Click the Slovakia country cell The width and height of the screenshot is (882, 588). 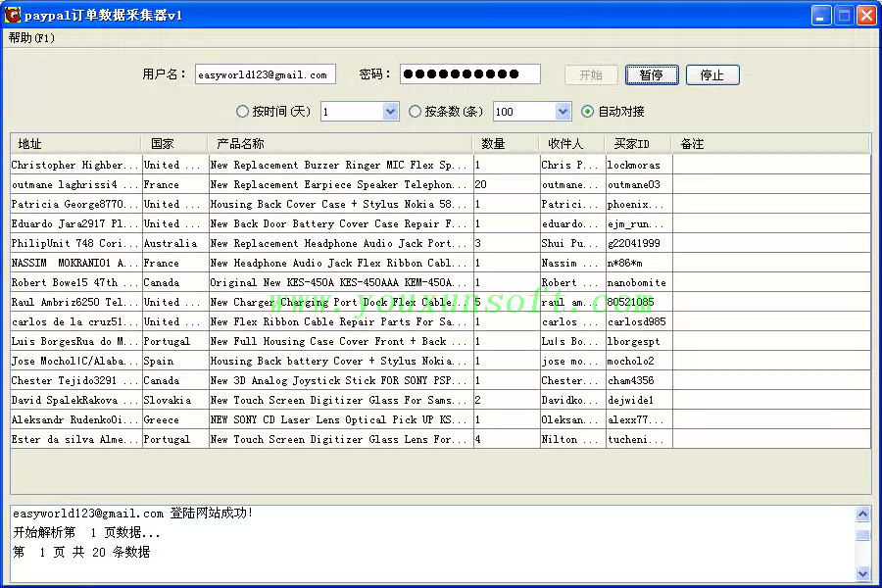pyautogui.click(x=174, y=401)
